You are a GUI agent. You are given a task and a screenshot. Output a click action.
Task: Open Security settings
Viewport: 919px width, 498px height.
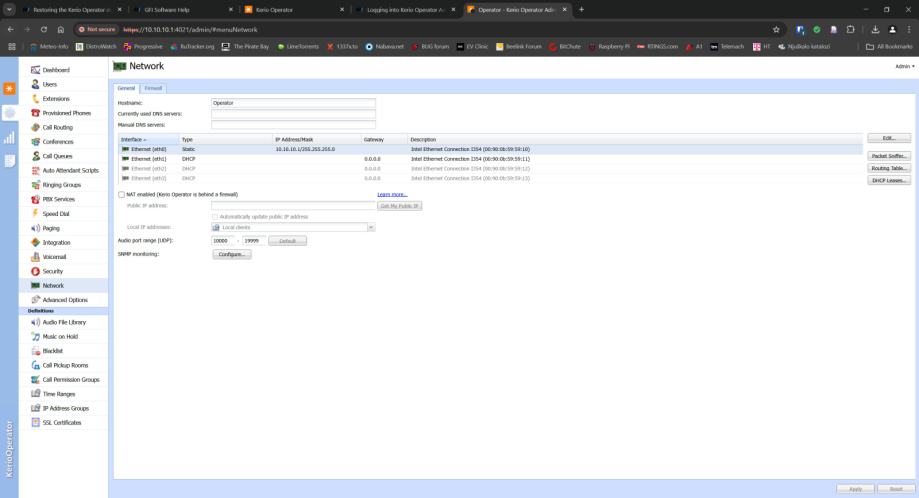[x=52, y=271]
